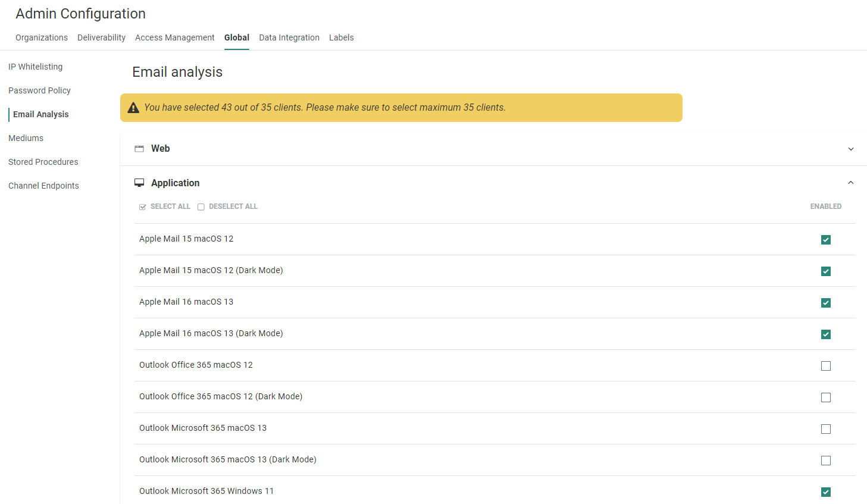
Task: Enable Outlook Office 365 macOS 12
Action: 825,366
